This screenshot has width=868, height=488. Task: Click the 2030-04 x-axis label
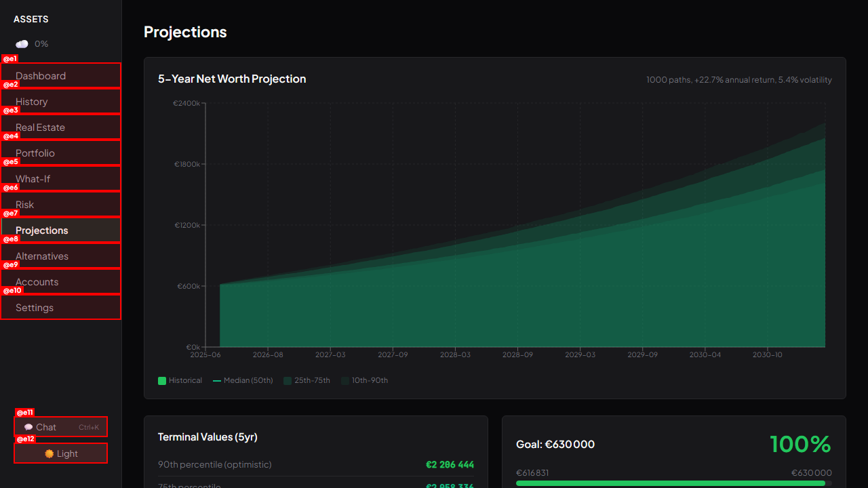[705, 354]
